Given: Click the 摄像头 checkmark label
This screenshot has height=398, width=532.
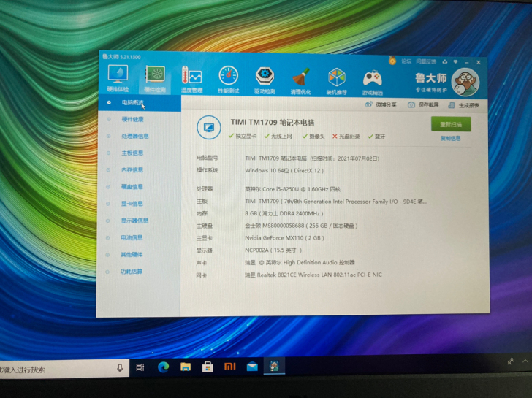Looking at the screenshot, I should (313, 137).
